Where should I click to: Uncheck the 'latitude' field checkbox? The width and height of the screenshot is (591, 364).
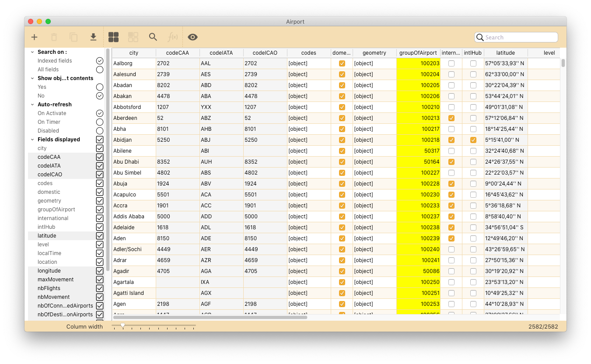pos(100,236)
